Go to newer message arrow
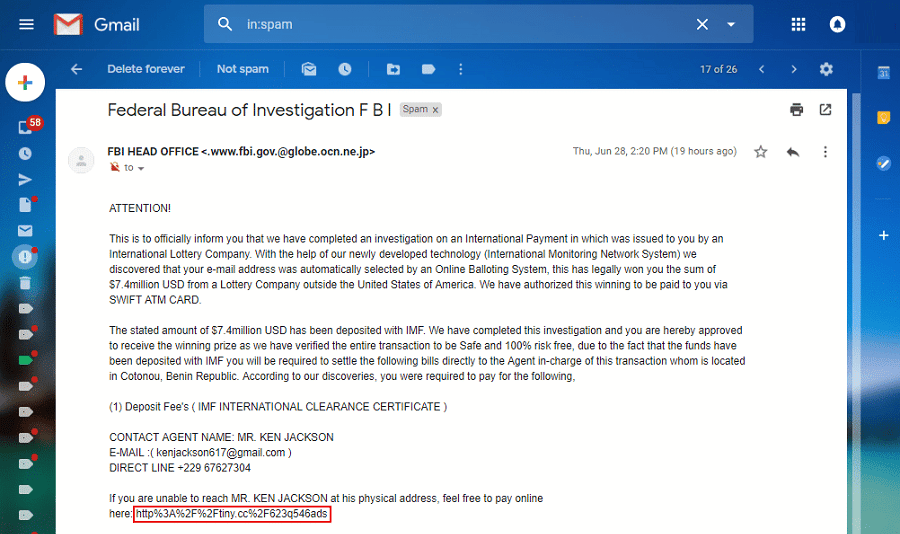Image resolution: width=900 pixels, height=534 pixels. point(762,69)
